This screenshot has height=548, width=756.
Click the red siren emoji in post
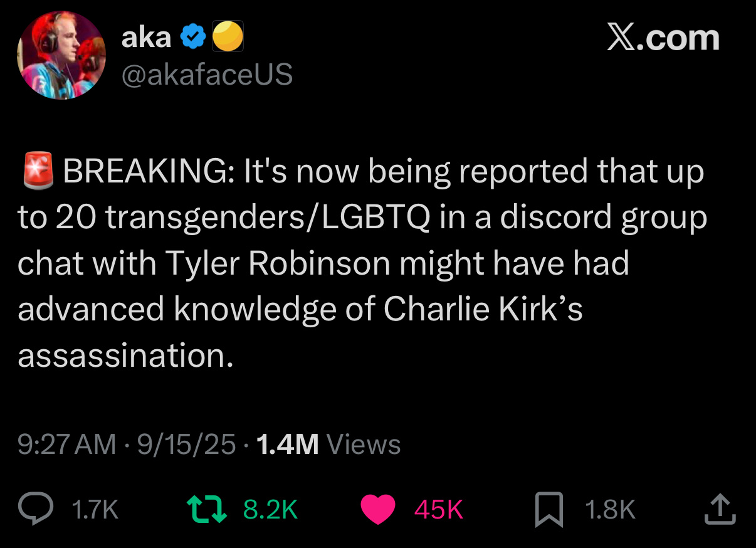click(x=39, y=171)
